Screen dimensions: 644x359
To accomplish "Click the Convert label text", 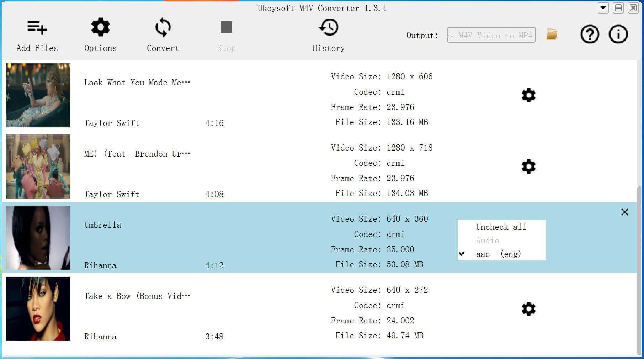I will coord(163,48).
